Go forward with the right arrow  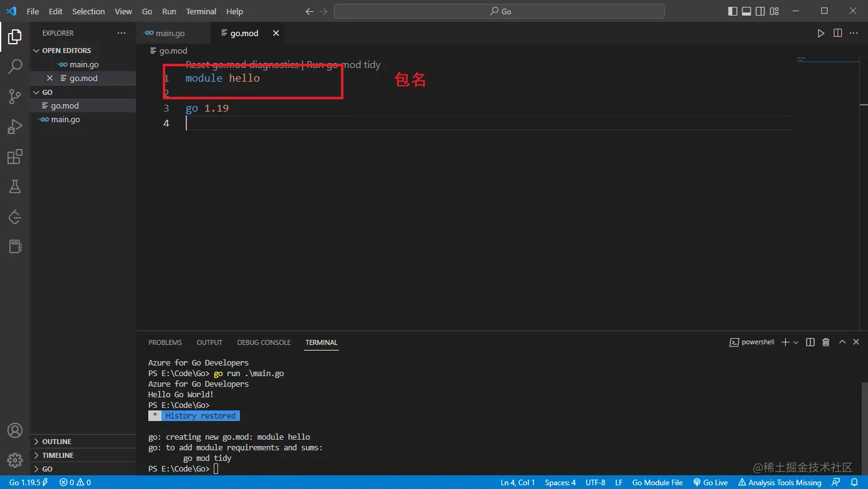point(323,11)
